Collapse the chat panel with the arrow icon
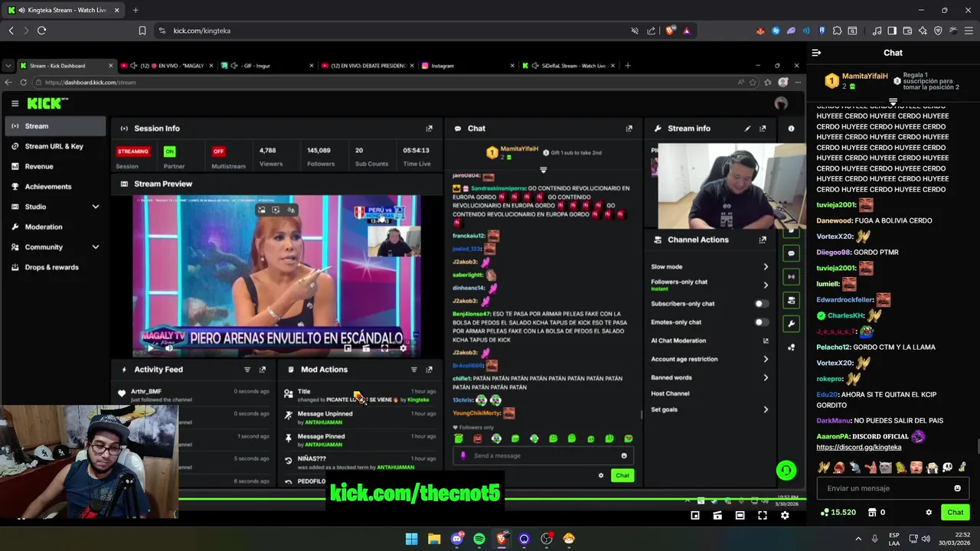980x551 pixels. pos(816,53)
